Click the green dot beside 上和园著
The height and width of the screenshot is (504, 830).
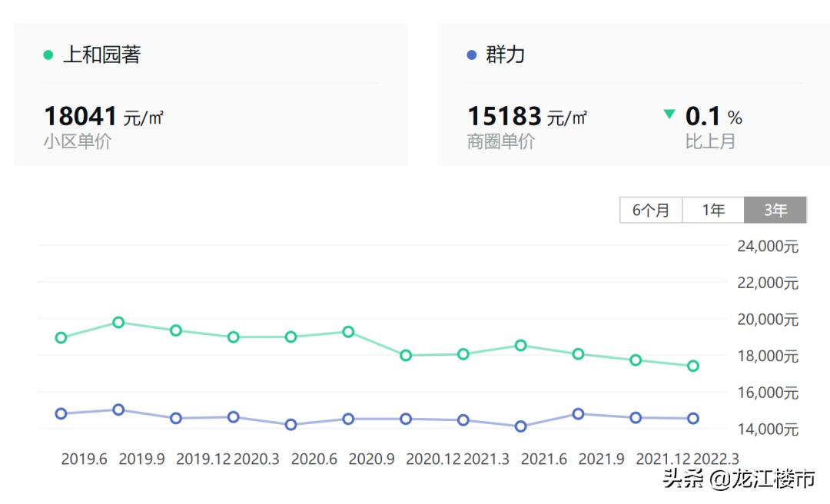pyautogui.click(x=48, y=55)
